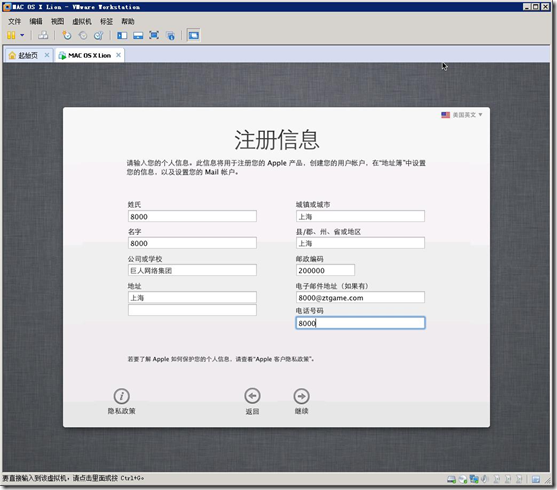Click the VMware Workstation title bar icon
This screenshot has width=557, height=490.
pyautogui.click(x=7, y=7)
